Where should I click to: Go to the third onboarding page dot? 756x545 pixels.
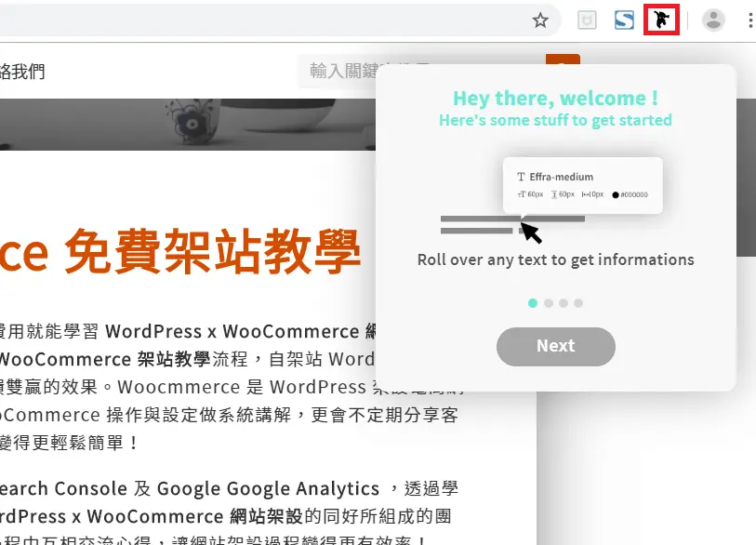[x=564, y=303]
